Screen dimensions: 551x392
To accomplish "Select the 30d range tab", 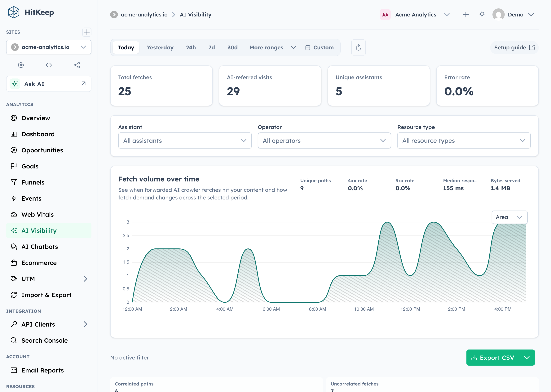I will pyautogui.click(x=232, y=47).
